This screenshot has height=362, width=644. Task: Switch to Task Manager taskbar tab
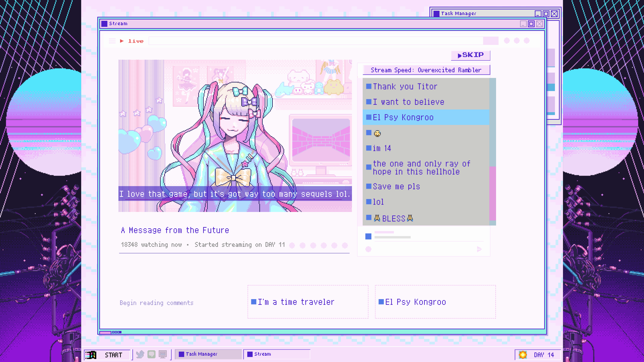pyautogui.click(x=208, y=354)
